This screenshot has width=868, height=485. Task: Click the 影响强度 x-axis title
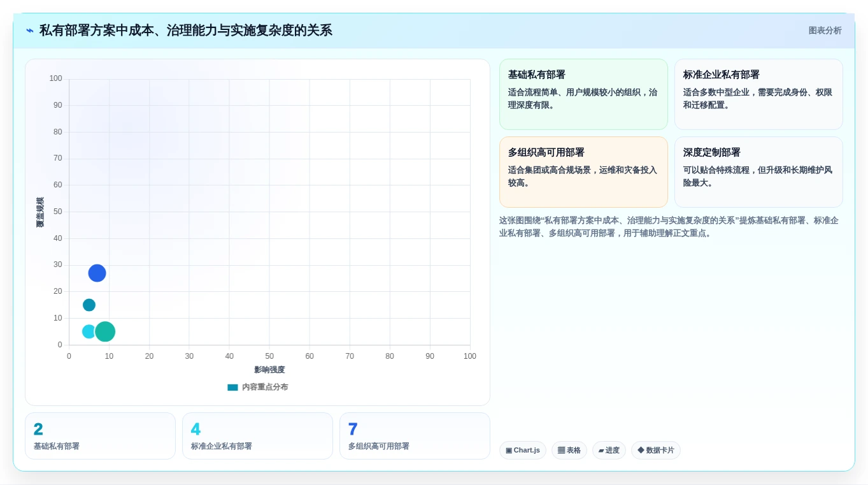coord(269,370)
